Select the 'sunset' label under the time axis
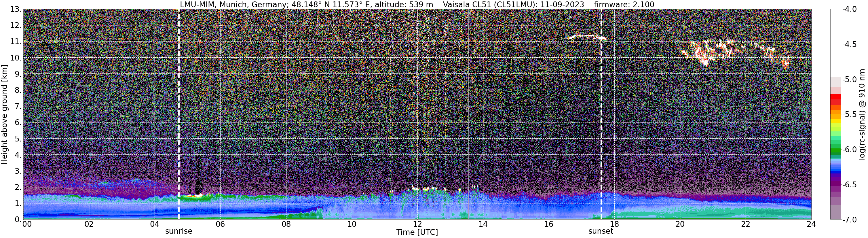 pos(601,231)
